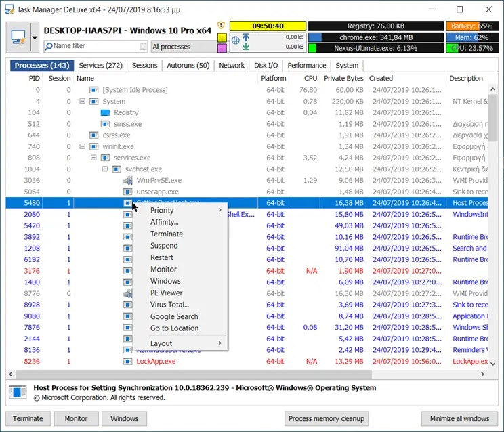Choose Terminate in the context menu
This screenshot has width=504, height=432.
(x=181, y=234)
